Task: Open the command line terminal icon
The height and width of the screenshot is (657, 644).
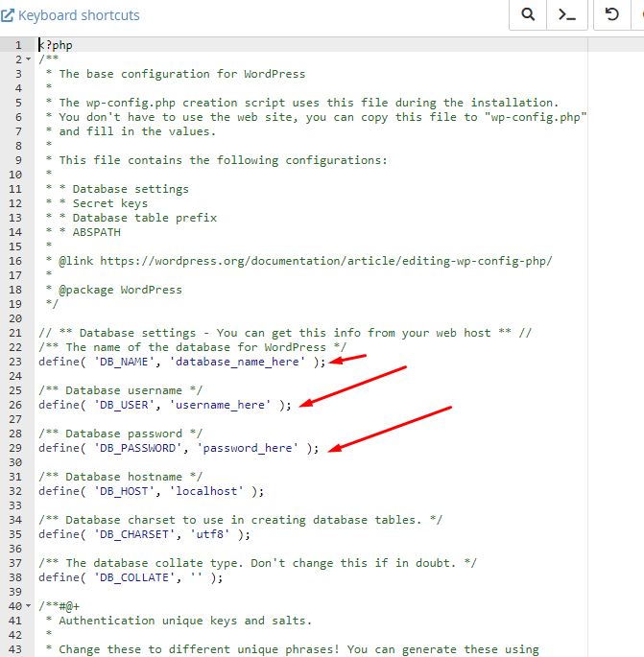Action: click(x=567, y=15)
